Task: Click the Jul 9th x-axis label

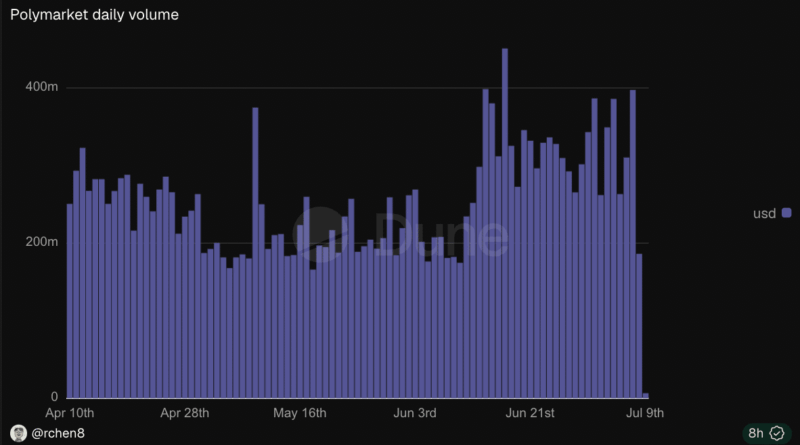Action: 645,413
